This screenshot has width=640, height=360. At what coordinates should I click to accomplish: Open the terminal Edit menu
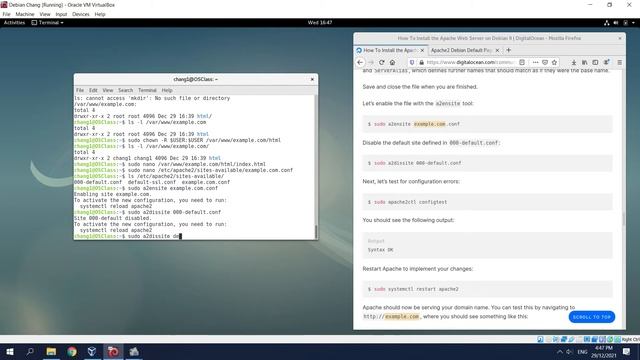pos(93,90)
